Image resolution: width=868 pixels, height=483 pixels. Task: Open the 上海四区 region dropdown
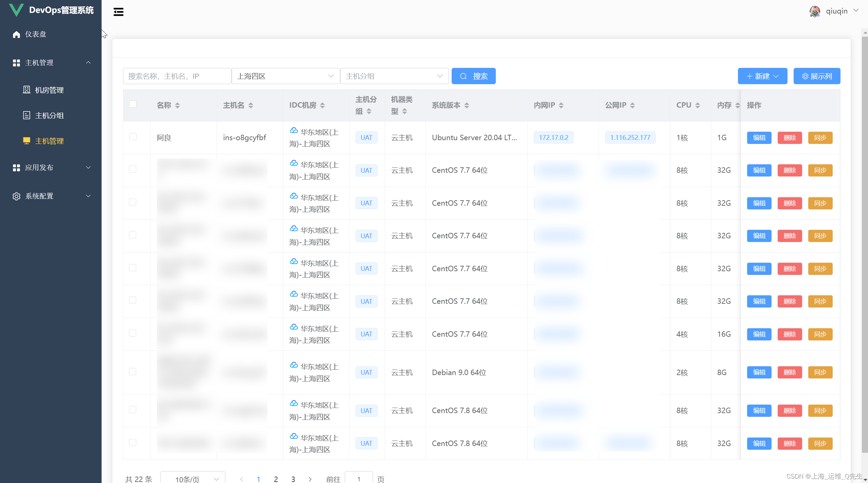point(286,76)
